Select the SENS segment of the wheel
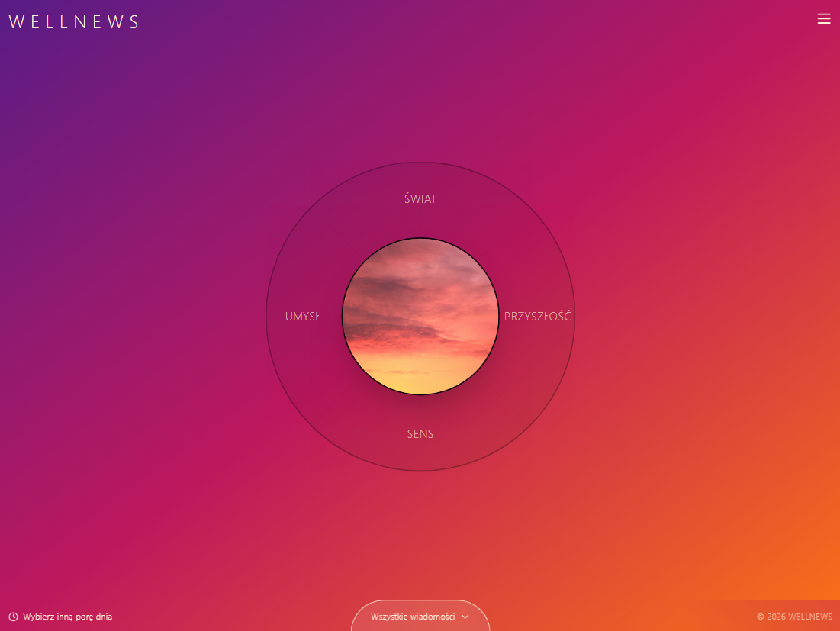Image resolution: width=840 pixels, height=631 pixels. click(x=420, y=434)
